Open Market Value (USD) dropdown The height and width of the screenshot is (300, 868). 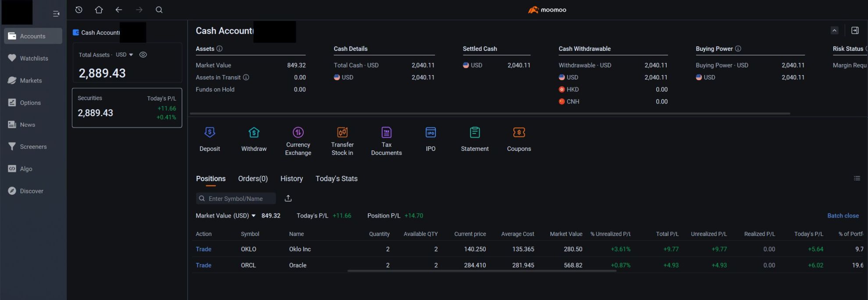pyautogui.click(x=226, y=216)
